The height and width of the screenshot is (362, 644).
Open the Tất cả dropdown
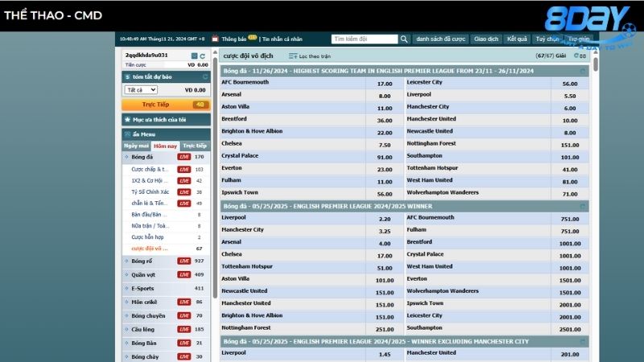coord(140,90)
